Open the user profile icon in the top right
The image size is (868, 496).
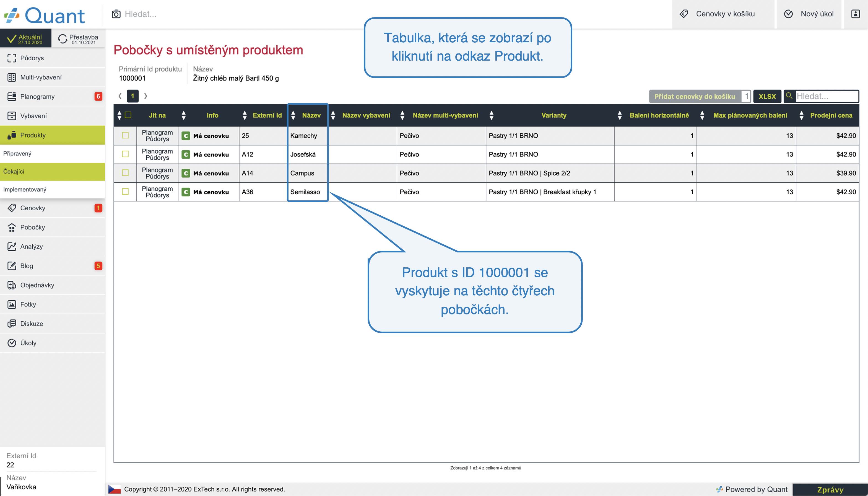tap(855, 14)
